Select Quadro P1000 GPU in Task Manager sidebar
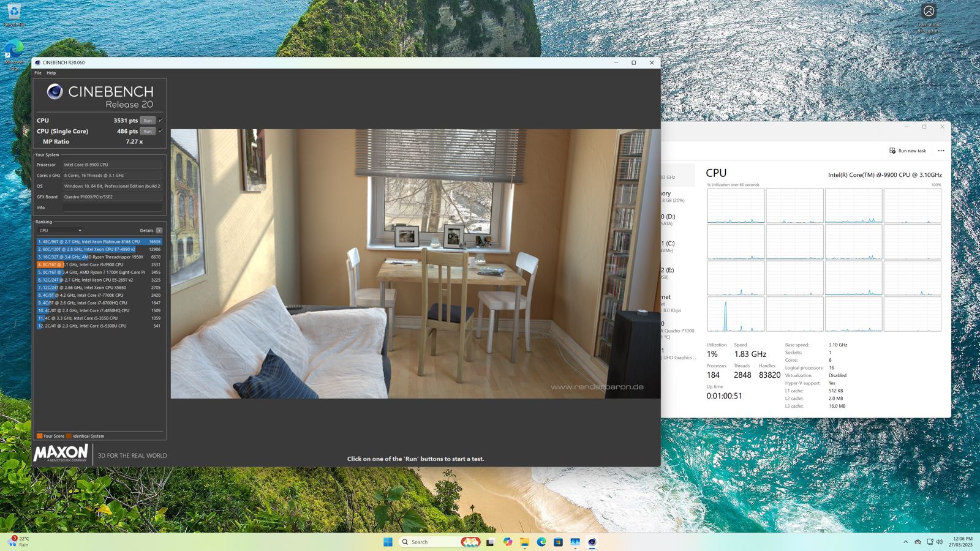 (x=678, y=331)
